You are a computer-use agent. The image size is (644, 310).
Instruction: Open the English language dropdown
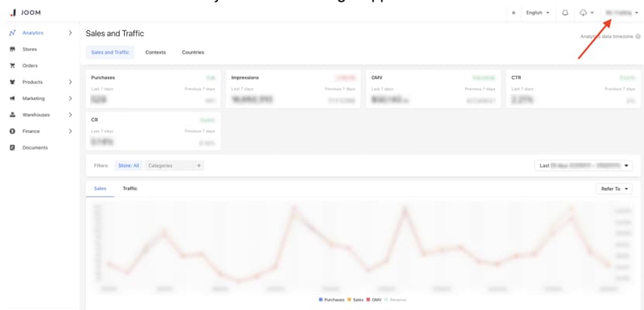point(538,12)
